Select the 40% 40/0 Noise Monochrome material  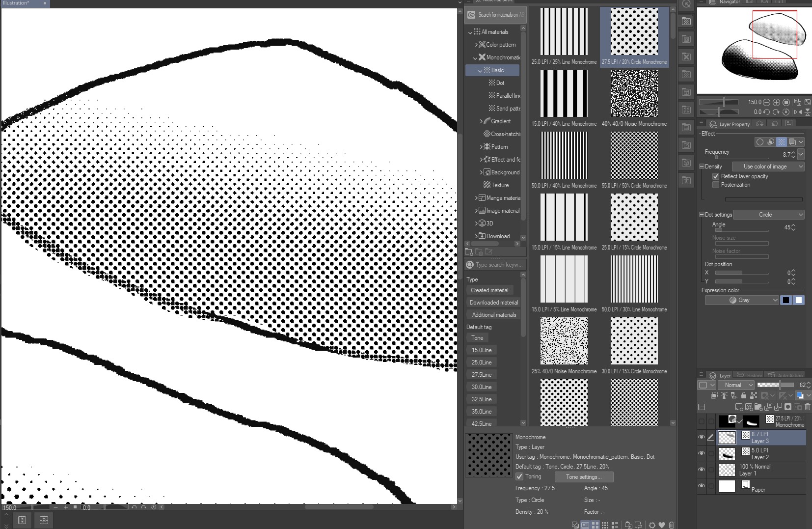[x=634, y=98]
